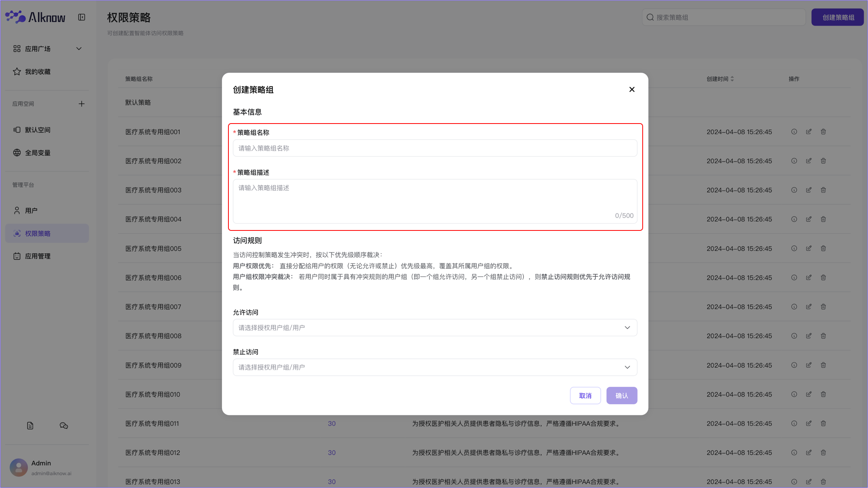This screenshot has width=868, height=488.
Task: Open the document icon at sidebar bottom
Action: (30, 426)
